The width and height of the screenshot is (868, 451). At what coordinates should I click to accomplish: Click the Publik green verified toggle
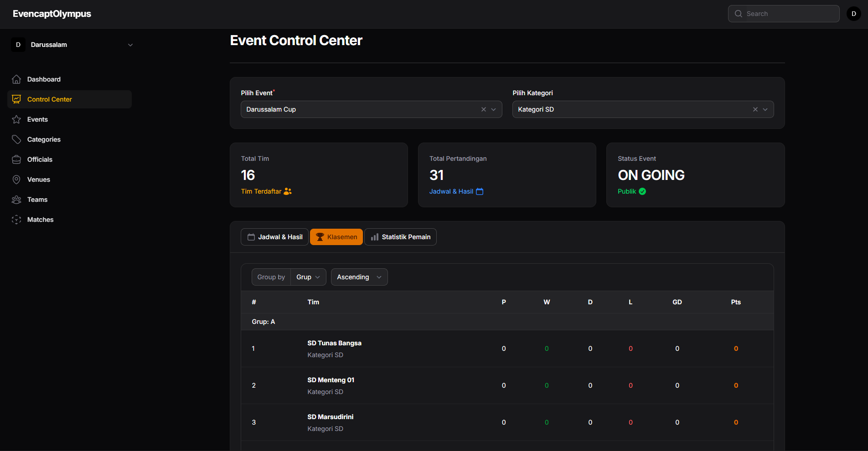coord(642,191)
